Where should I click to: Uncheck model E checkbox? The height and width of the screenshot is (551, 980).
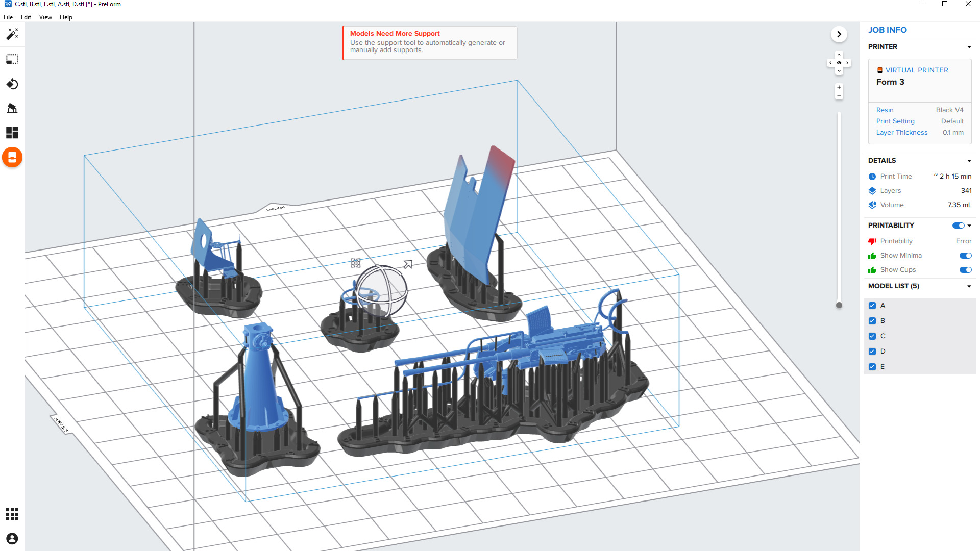click(x=872, y=367)
